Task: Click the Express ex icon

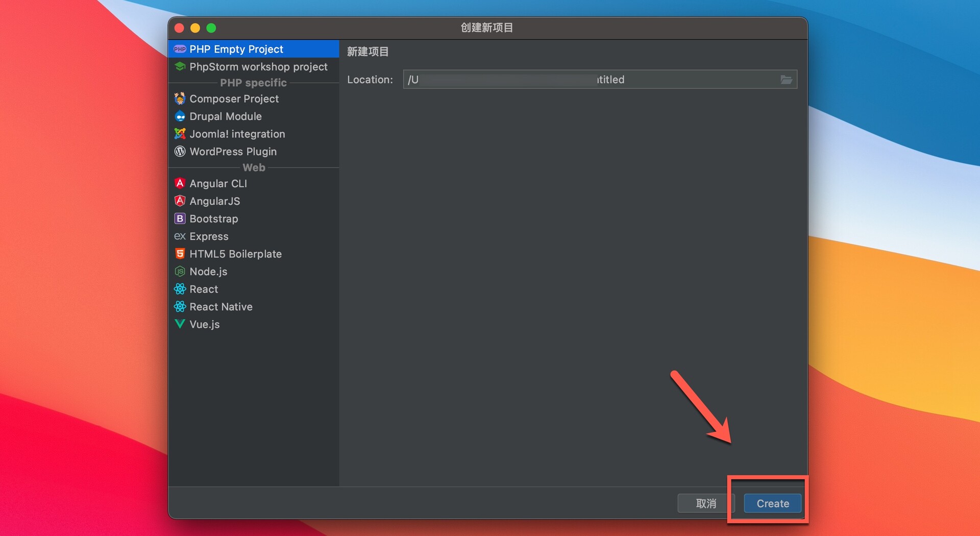Action: point(180,236)
